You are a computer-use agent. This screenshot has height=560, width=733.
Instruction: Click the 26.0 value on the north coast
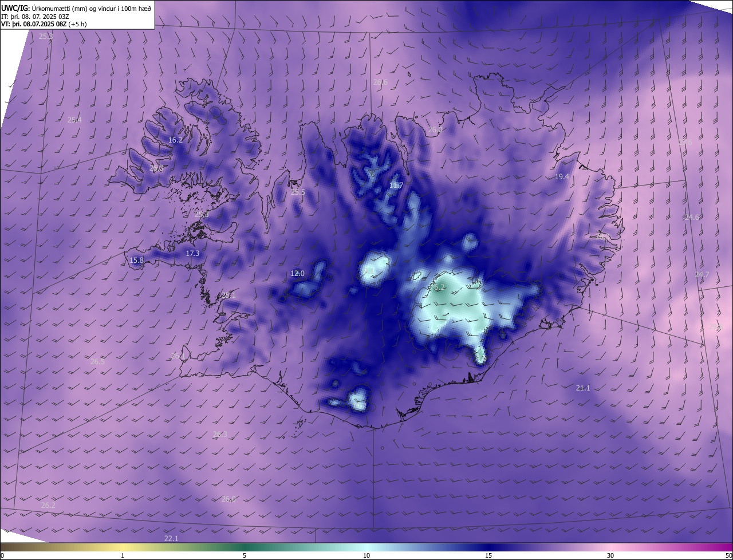(x=435, y=130)
